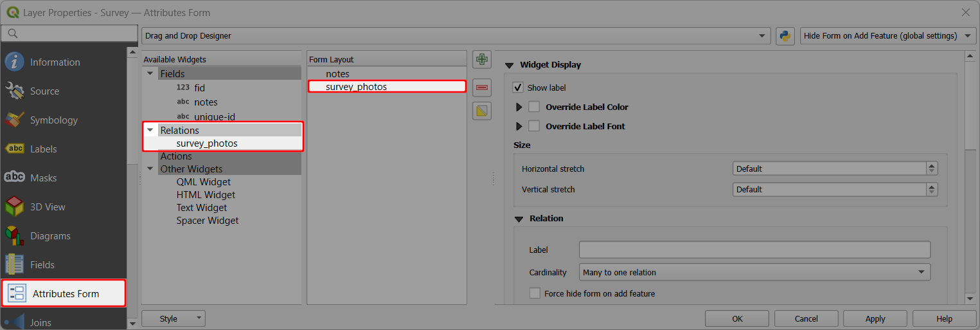The image size is (980, 330).
Task: Click the QGIS logo in title bar
Action: coord(12,12)
